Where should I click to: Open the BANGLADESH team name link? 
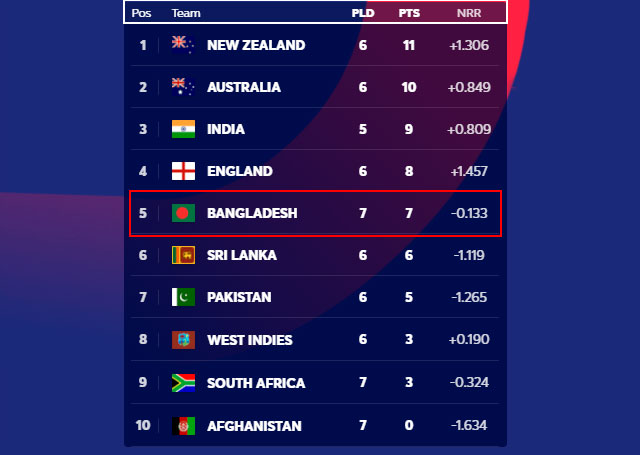[x=252, y=213]
